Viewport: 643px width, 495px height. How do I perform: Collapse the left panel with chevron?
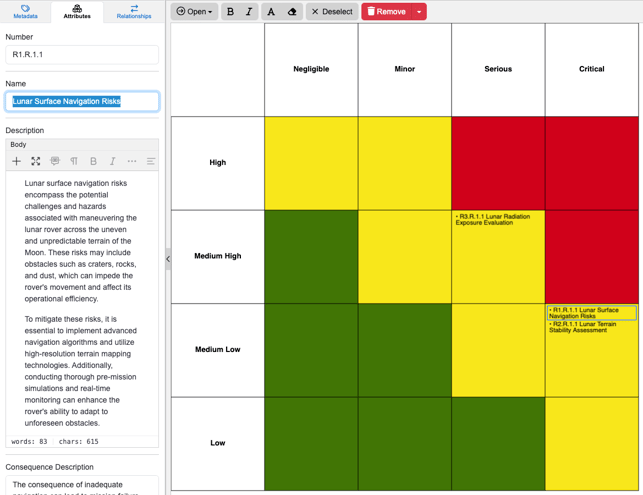point(168,259)
